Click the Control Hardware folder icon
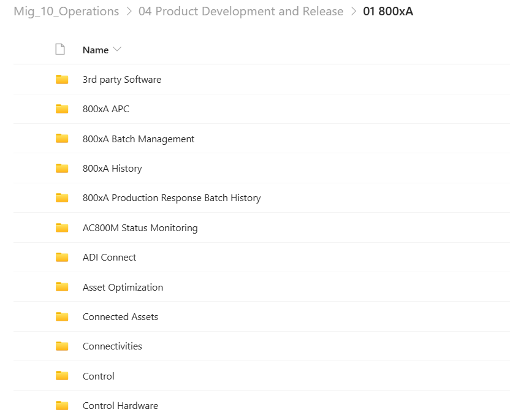Image resolution: width=510 pixels, height=420 pixels. coord(62,406)
